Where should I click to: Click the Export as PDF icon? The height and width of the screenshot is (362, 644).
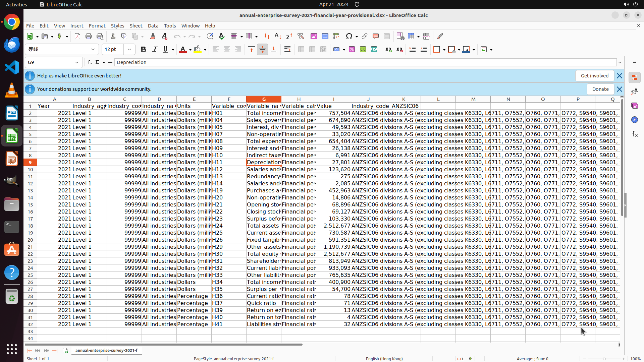pos(77,36)
